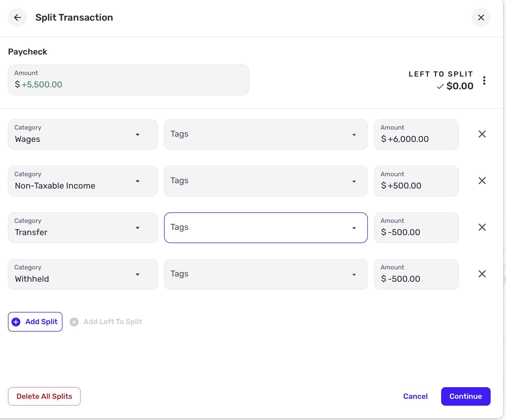Open the three-dot options menu

[x=484, y=81]
